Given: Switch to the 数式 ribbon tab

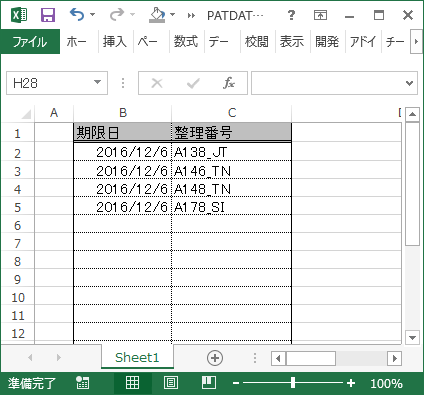Looking at the screenshot, I should click(186, 42).
